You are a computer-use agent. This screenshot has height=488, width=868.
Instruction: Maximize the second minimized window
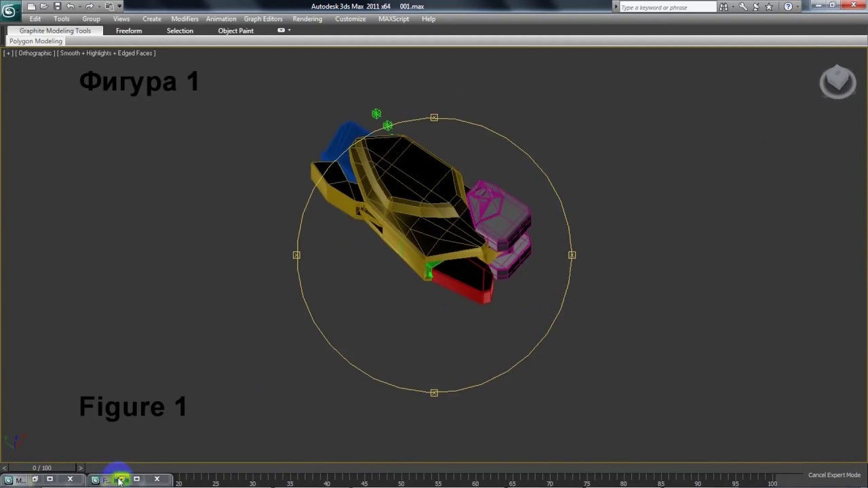click(136, 479)
